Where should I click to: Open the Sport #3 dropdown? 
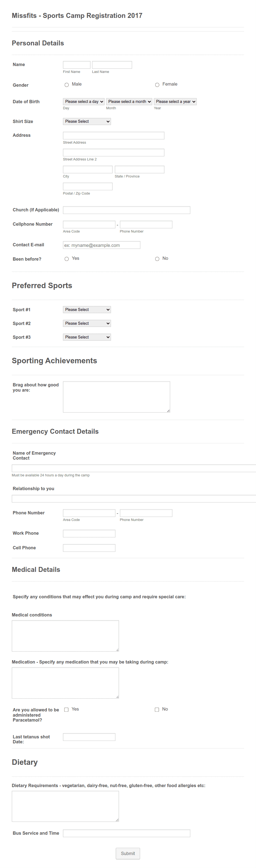(87, 337)
